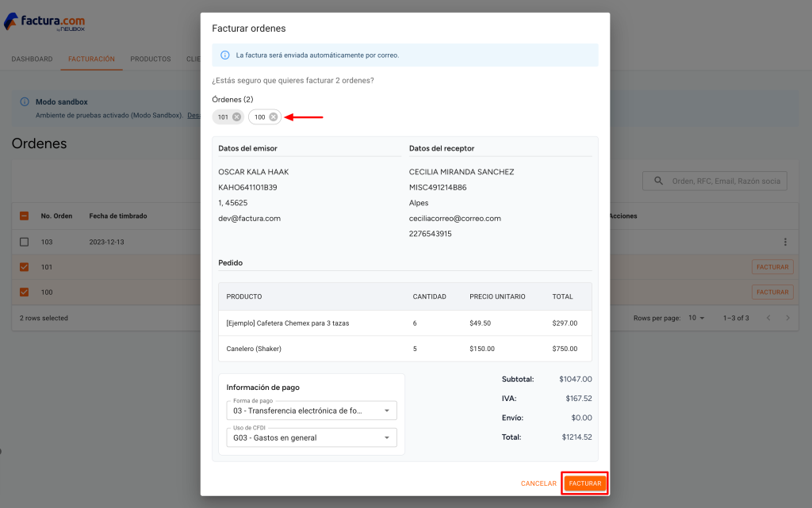Click receptor email ceciliacorreo@correo.com
812x508 pixels.
(x=455, y=218)
